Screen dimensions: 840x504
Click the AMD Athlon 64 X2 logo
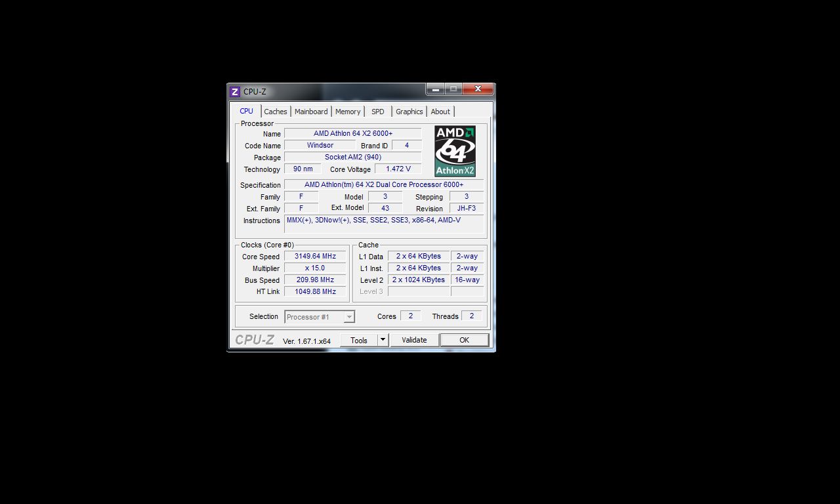(x=455, y=151)
